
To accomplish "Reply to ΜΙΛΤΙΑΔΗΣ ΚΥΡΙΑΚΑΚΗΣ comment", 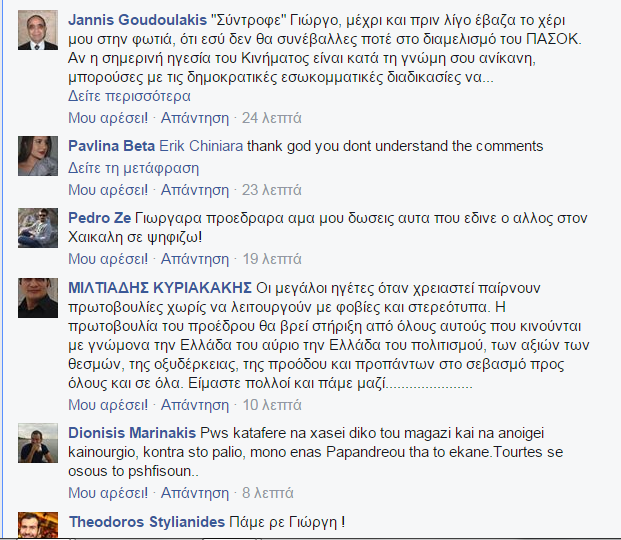I will pyautogui.click(x=195, y=405).
